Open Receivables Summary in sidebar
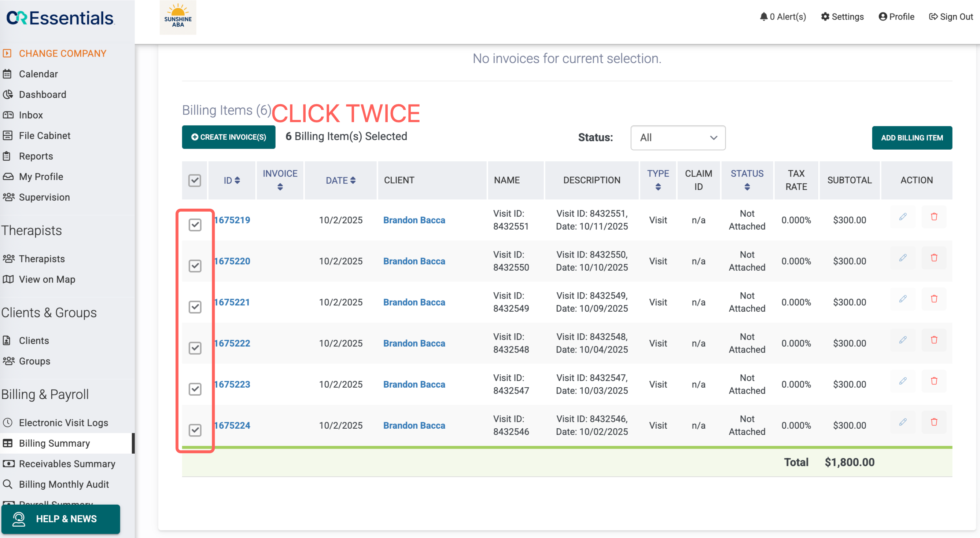 (x=67, y=464)
